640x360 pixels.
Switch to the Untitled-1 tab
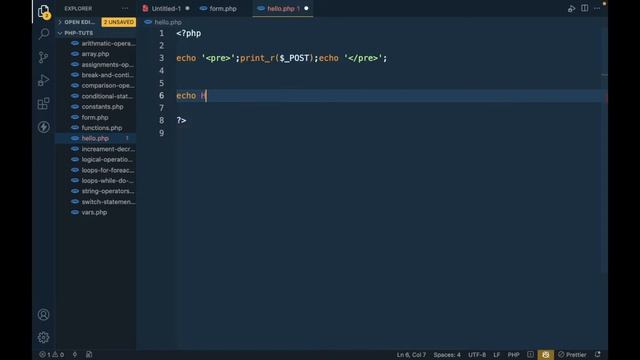pos(166,9)
